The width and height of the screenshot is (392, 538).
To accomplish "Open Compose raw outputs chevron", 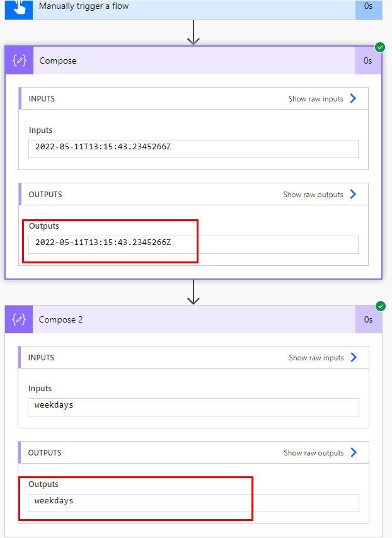I will point(353,194).
